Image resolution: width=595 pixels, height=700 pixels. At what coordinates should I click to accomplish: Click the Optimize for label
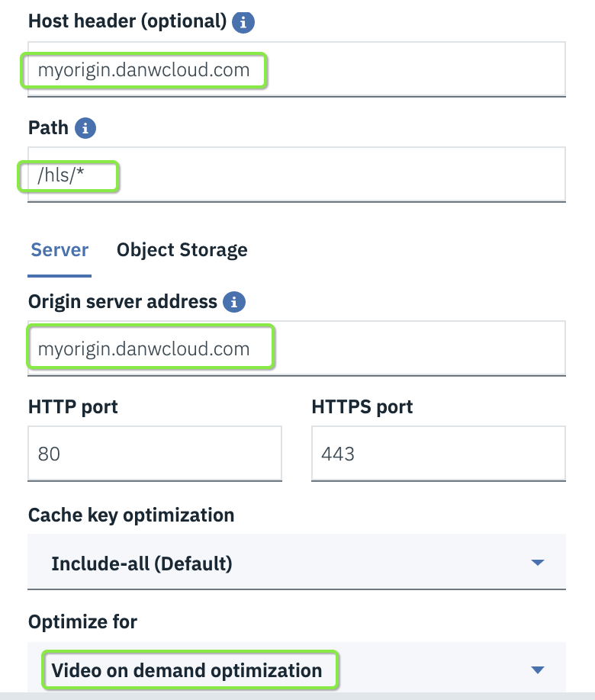pyautogui.click(x=83, y=621)
